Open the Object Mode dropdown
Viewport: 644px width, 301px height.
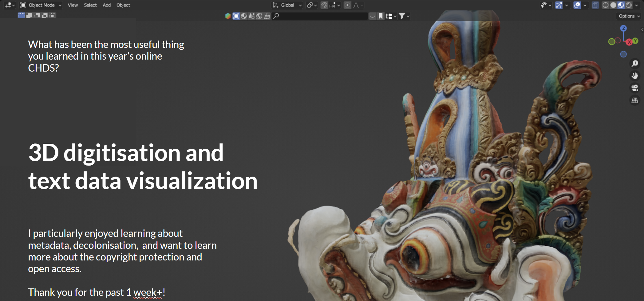coord(41,5)
